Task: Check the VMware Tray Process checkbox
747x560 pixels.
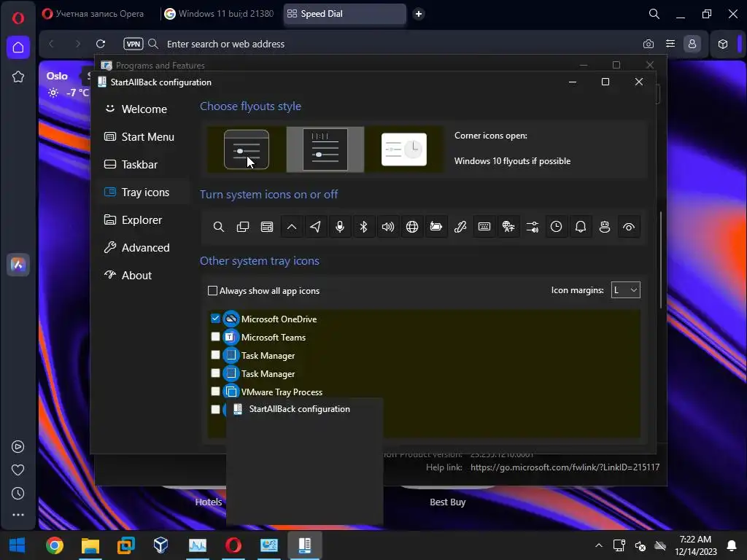Action: [215, 392]
